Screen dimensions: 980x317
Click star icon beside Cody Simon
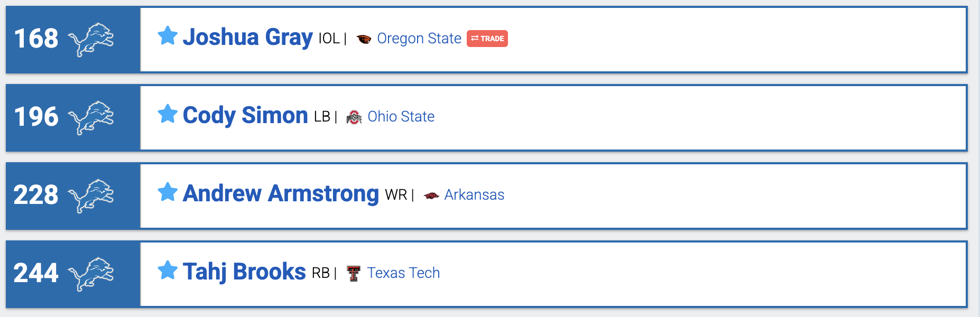168,114
